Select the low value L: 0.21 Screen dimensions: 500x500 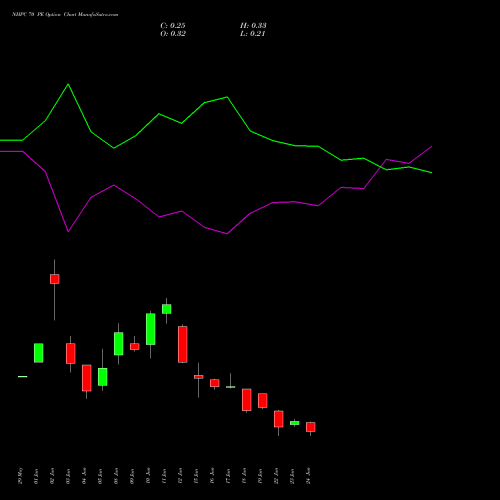253,34
